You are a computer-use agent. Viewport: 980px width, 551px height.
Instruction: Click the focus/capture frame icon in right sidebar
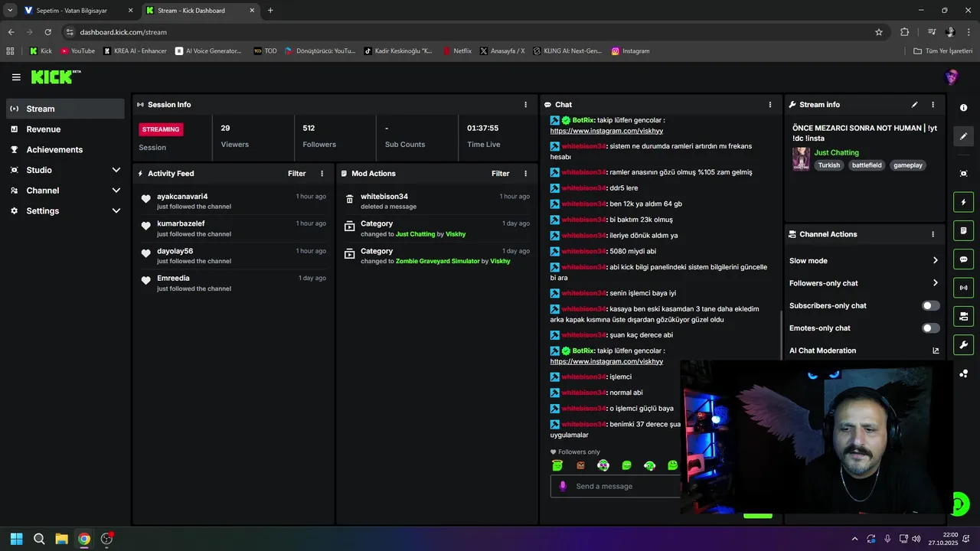[963, 174]
